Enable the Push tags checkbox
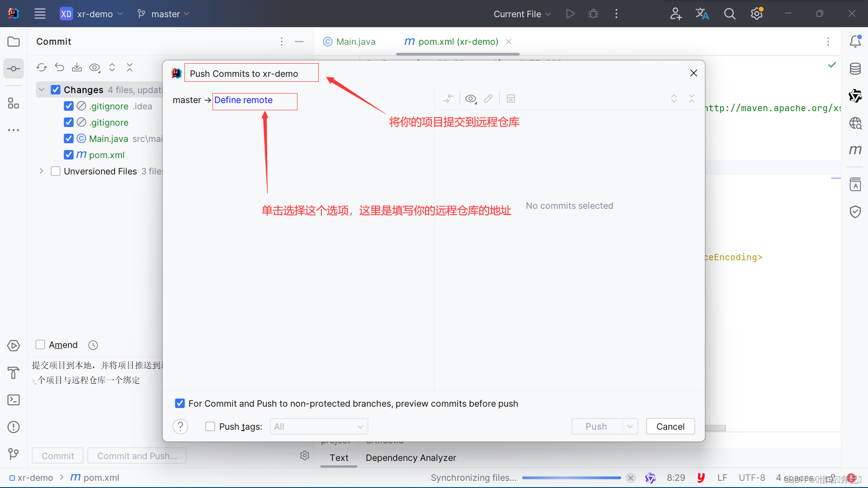Screen dimensions: 868x488 pos(210,427)
